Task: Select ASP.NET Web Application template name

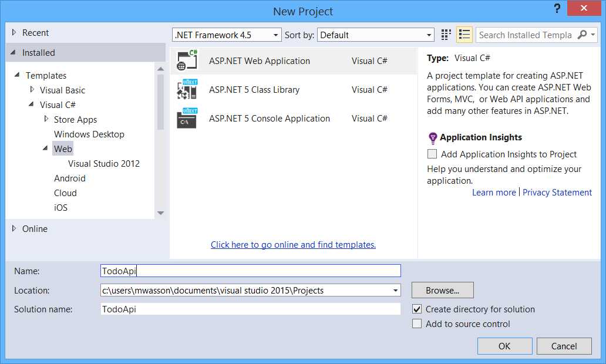Action: point(260,60)
